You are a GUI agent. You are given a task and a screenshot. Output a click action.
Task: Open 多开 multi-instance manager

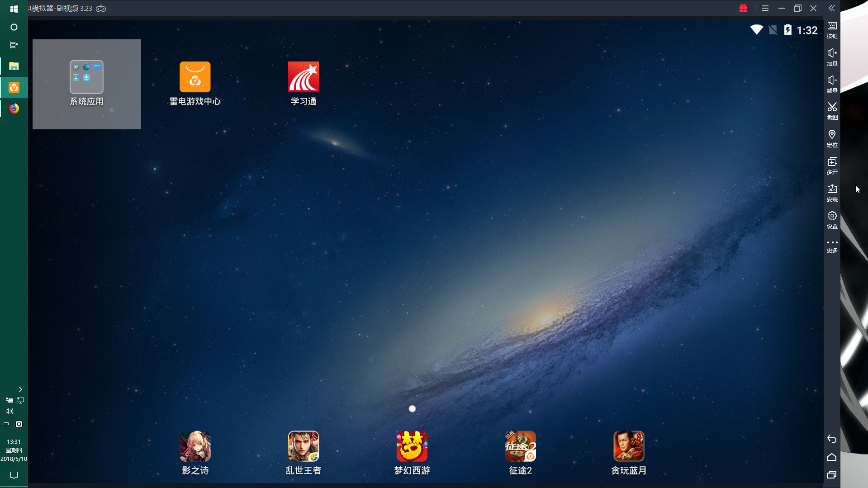[832, 165]
